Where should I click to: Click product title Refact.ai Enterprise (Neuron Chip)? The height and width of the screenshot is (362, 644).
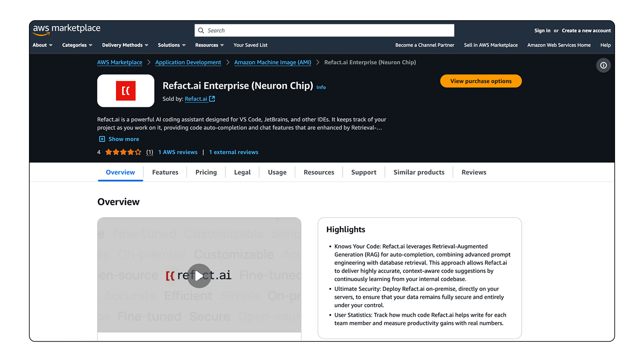pyautogui.click(x=238, y=86)
